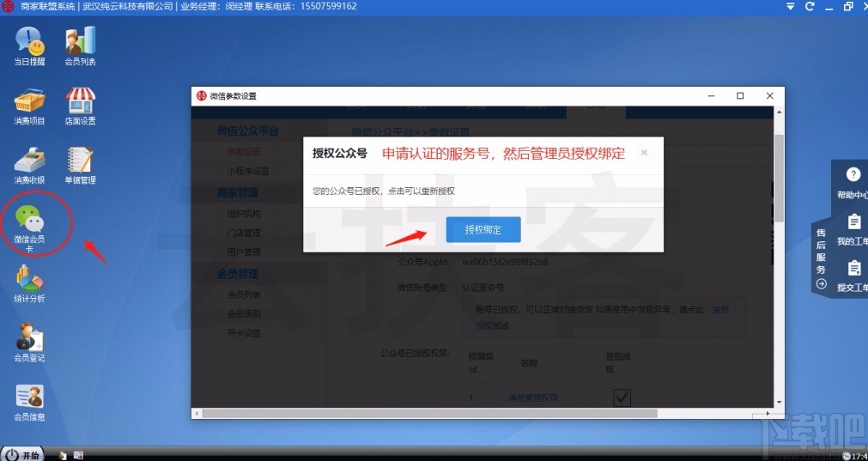Select 用户管理 in the sidebar

click(244, 252)
